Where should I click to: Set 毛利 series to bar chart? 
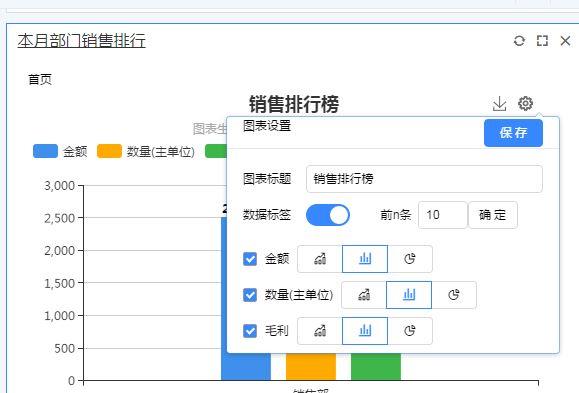tap(365, 331)
